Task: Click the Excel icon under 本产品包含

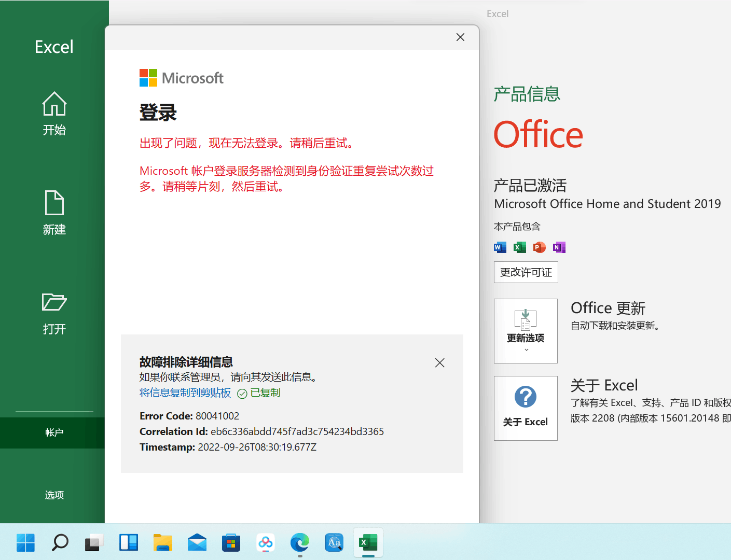Action: click(519, 247)
